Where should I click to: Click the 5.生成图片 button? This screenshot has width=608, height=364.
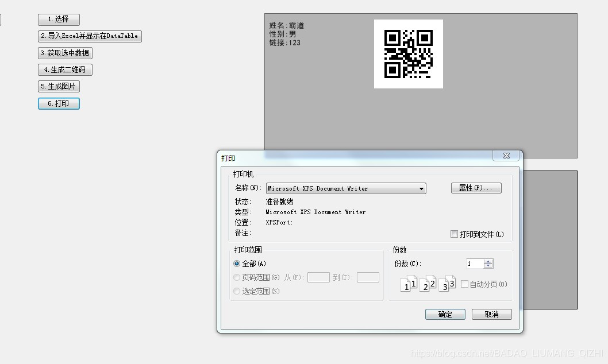pyautogui.click(x=59, y=86)
